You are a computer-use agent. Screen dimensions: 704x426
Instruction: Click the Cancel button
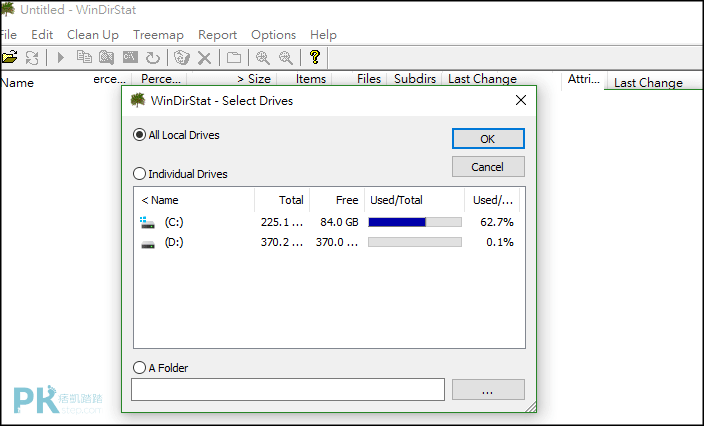(488, 167)
